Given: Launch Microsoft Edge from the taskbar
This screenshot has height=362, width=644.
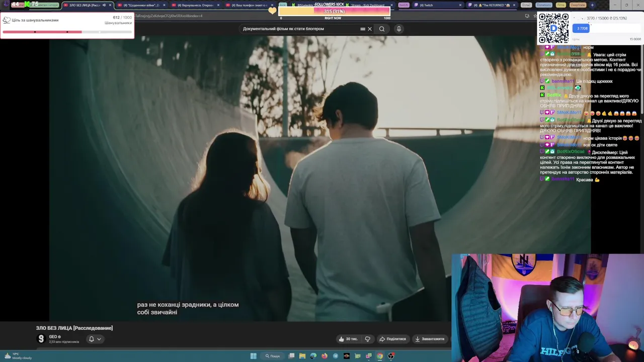Looking at the screenshot, I should [x=313, y=356].
